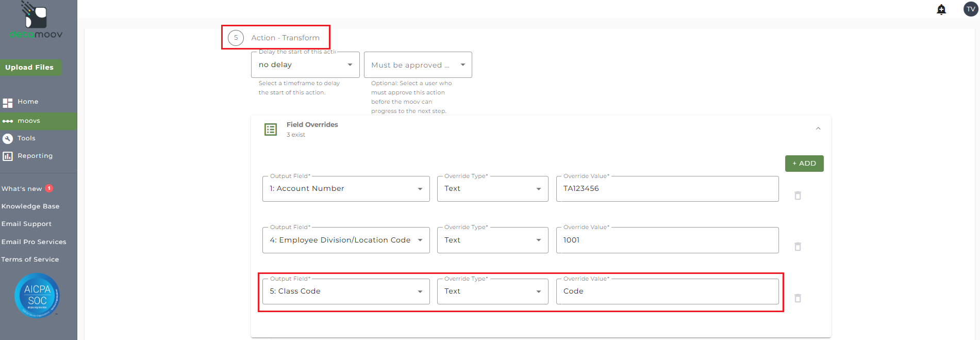This screenshot has width=980, height=340.
Task: Open Override Type dropdown for Account Number
Action: pos(492,189)
